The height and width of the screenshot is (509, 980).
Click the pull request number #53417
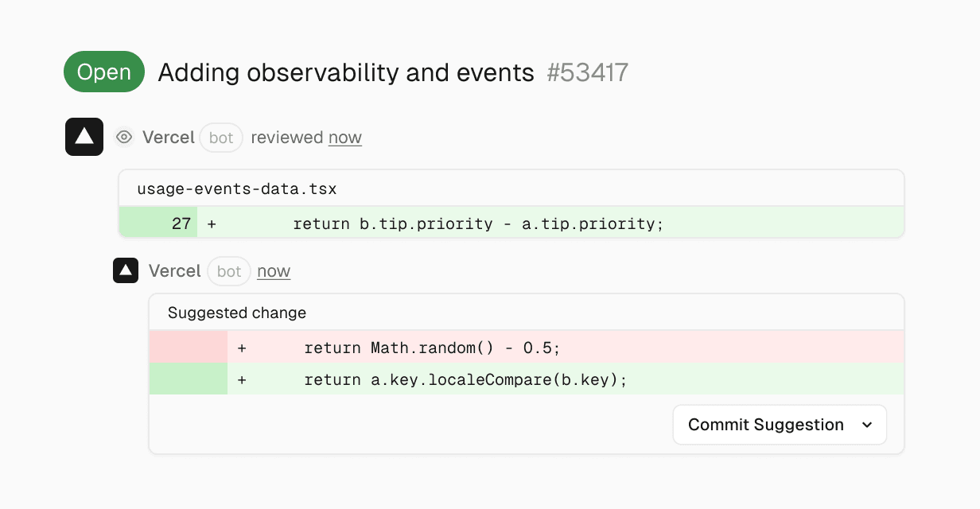click(588, 72)
